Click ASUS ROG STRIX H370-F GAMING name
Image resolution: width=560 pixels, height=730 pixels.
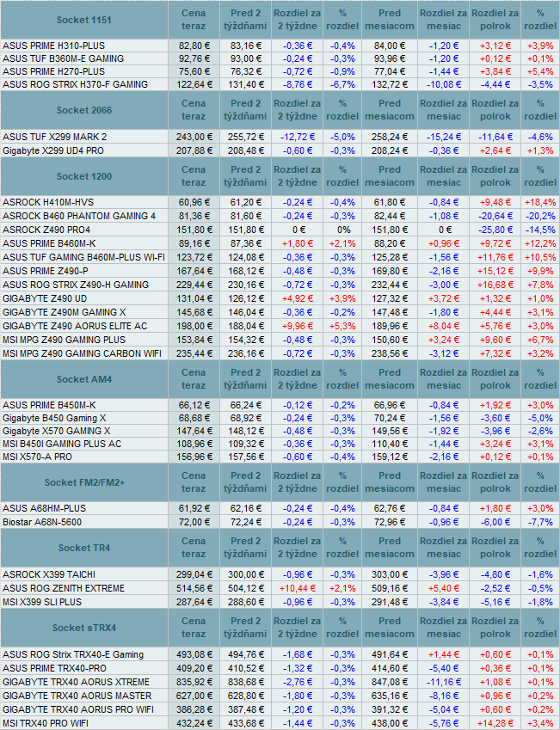75,85
